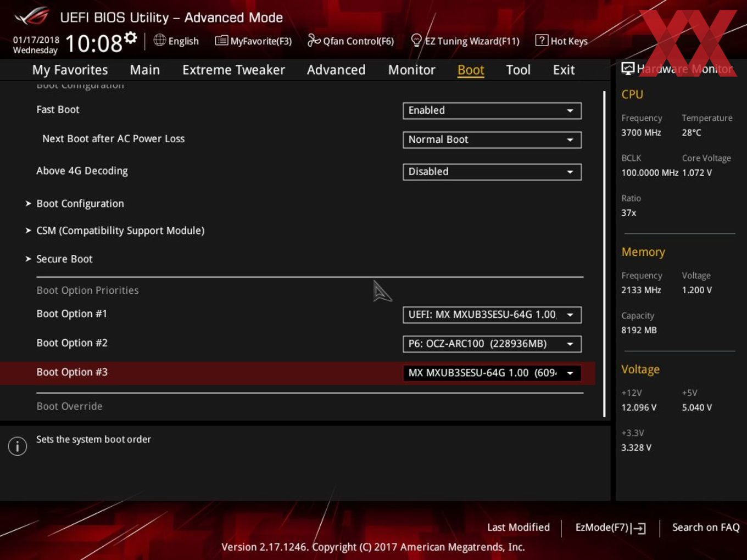Click +5V reading 5.040 V
747x560 pixels.
697,407
